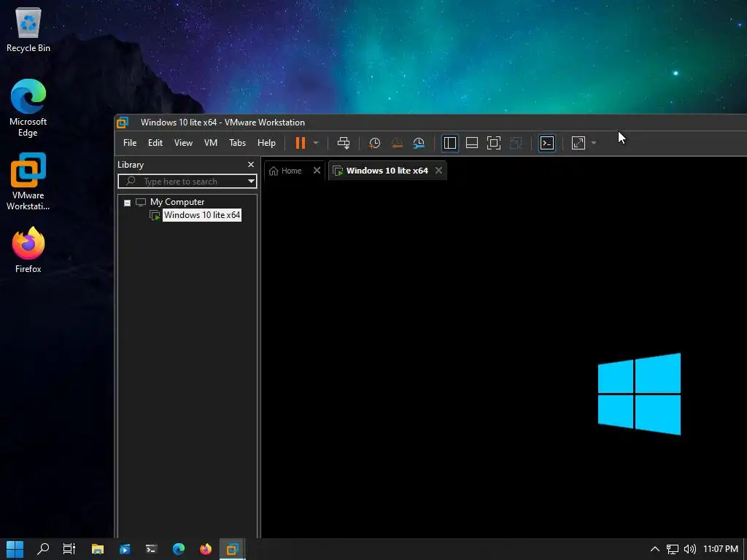Toggle the thumbnail bar view

tap(472, 143)
